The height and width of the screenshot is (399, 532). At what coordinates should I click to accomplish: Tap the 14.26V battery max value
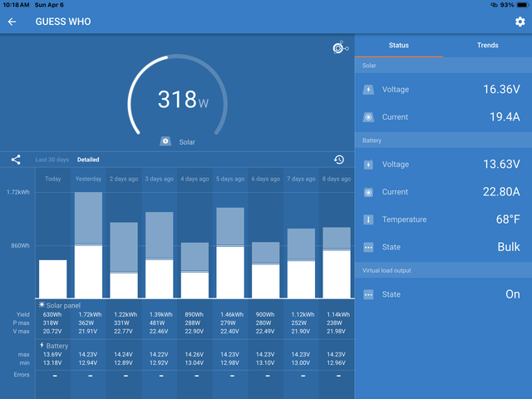click(194, 355)
